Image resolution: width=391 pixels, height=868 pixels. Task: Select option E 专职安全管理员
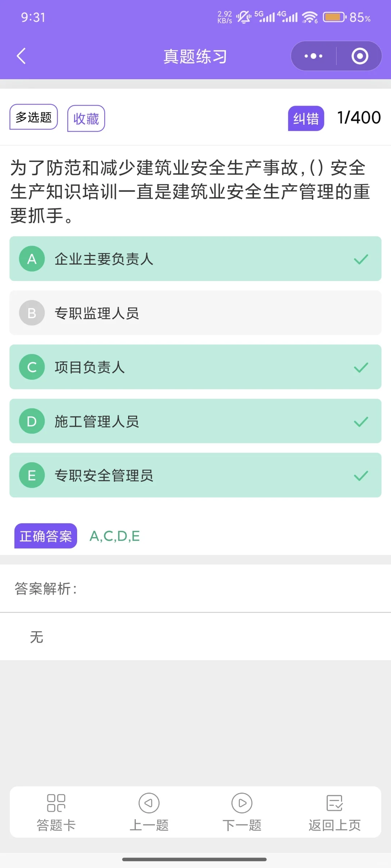coord(195,475)
